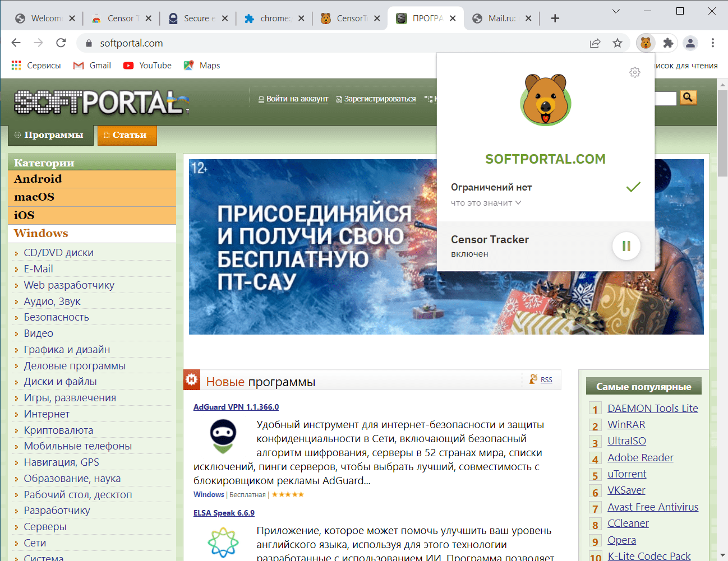Open Chrome's three-dot menu
The width and height of the screenshot is (728, 561).
(x=713, y=43)
